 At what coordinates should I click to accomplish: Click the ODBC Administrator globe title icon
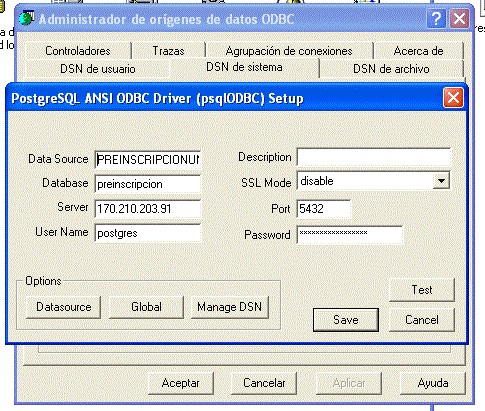pos(27,19)
